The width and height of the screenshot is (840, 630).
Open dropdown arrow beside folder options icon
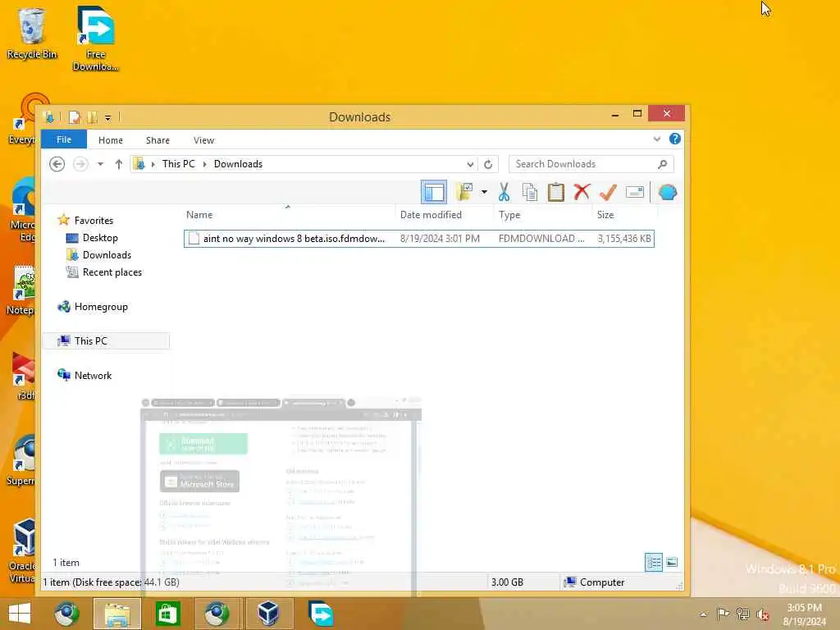[484, 192]
